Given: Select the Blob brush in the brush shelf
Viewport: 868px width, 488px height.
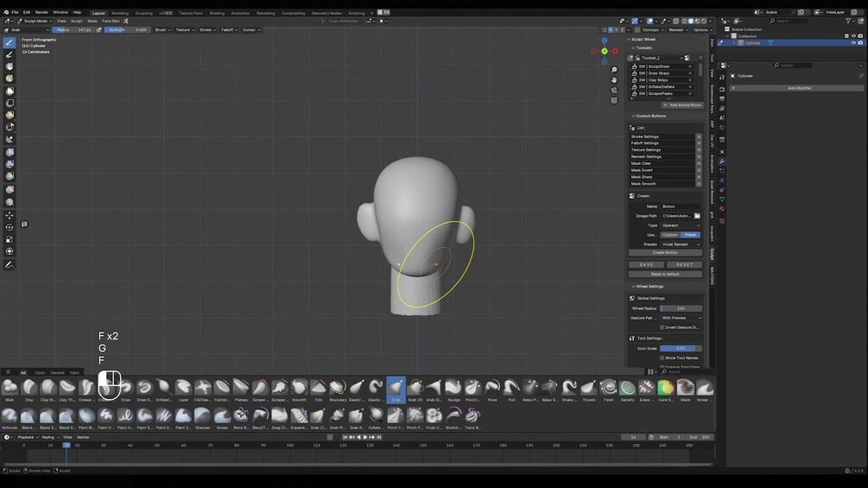Looking at the screenshot, I should (10, 390).
